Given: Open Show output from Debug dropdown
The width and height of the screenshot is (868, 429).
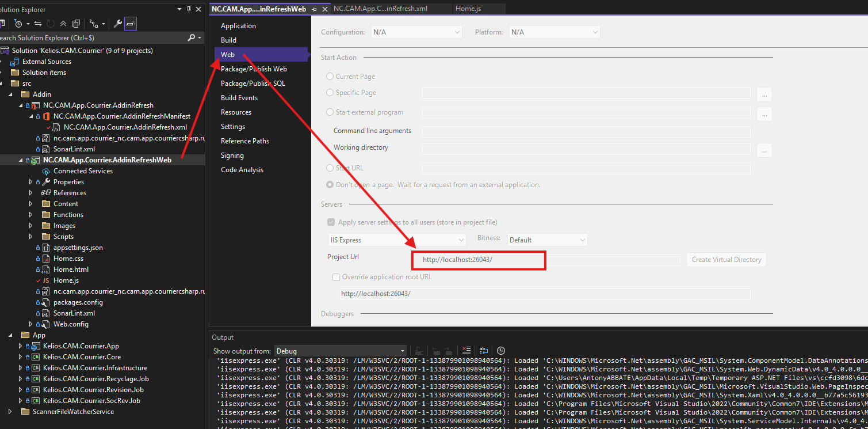Looking at the screenshot, I should click(340, 351).
